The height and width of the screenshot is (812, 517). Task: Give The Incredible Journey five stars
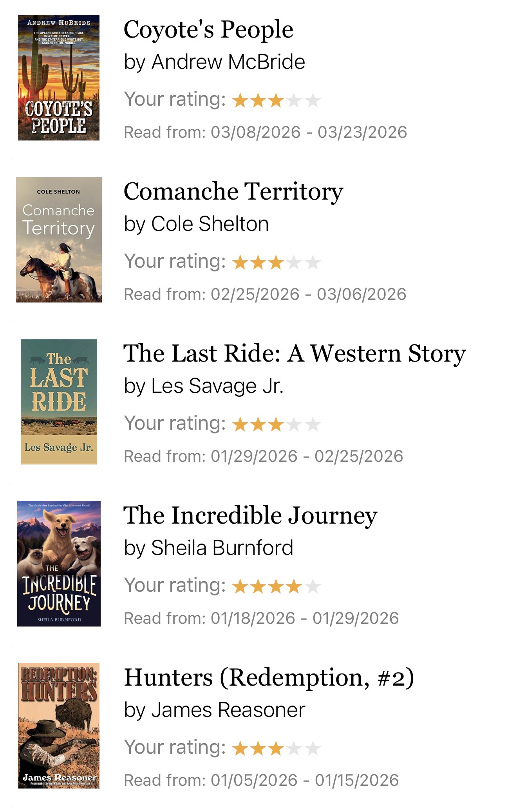coord(313,587)
